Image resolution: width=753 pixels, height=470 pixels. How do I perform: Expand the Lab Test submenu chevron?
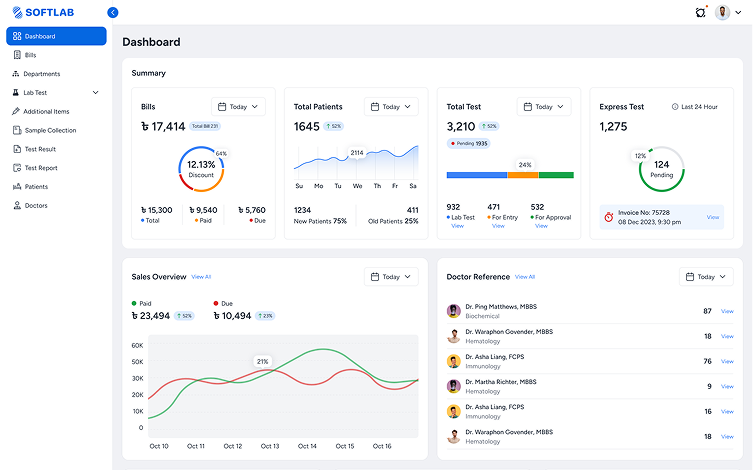pyautogui.click(x=96, y=93)
